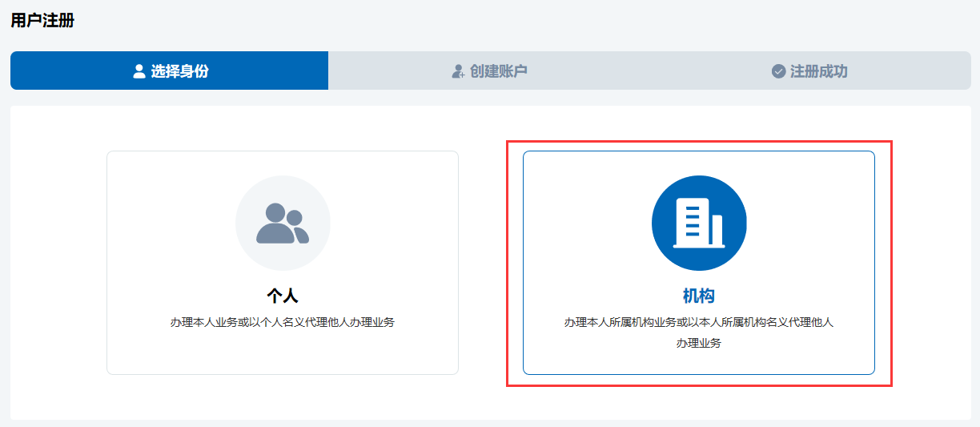Click the 个人 people icon
The width and height of the screenshot is (980, 427).
pos(283,224)
